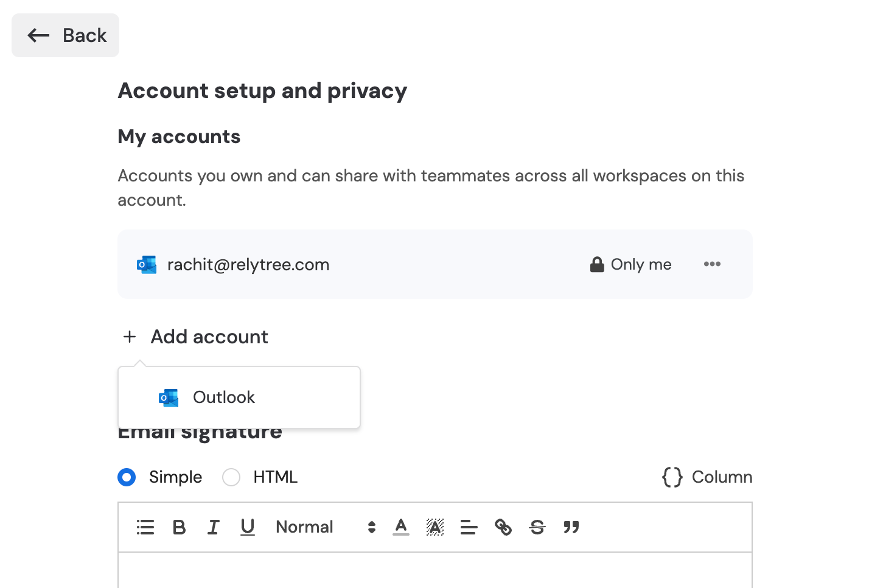Viewport: 869px width, 588px height.
Task: Insert a blockquote with quote icon
Action: (x=571, y=527)
